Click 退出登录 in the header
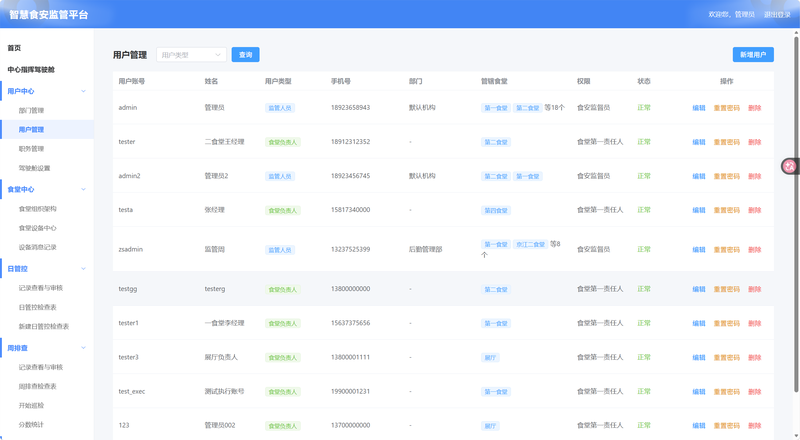 point(777,14)
